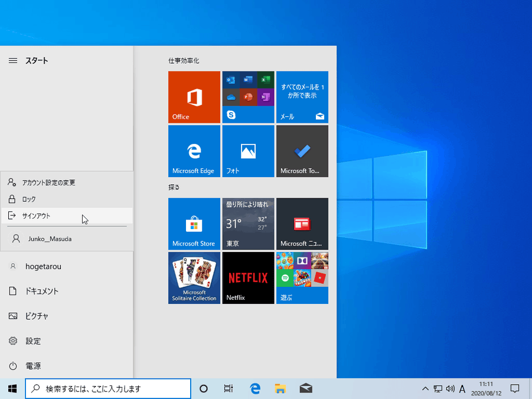The height and width of the screenshot is (399, 532).
Task: Open the Office tile
Action: click(x=194, y=97)
